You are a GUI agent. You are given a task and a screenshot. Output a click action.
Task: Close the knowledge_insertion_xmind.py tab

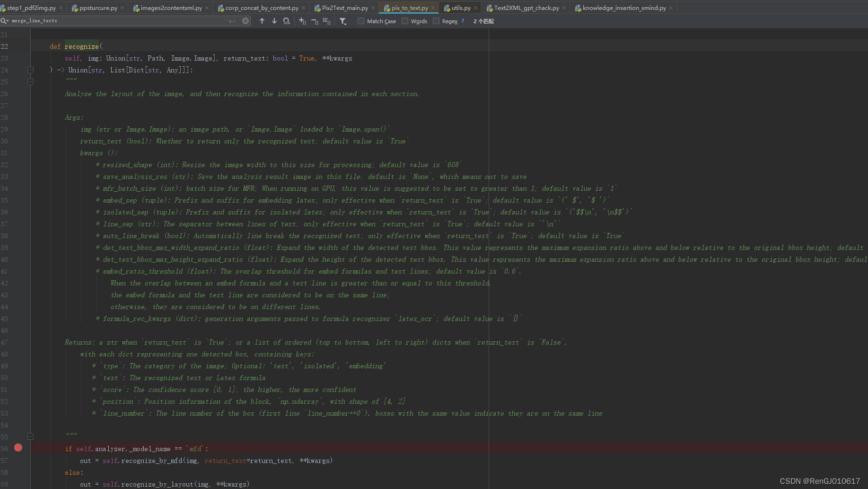click(x=671, y=8)
